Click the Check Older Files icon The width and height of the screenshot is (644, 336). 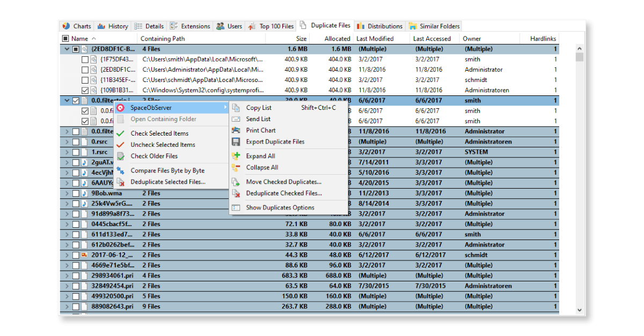[121, 156]
